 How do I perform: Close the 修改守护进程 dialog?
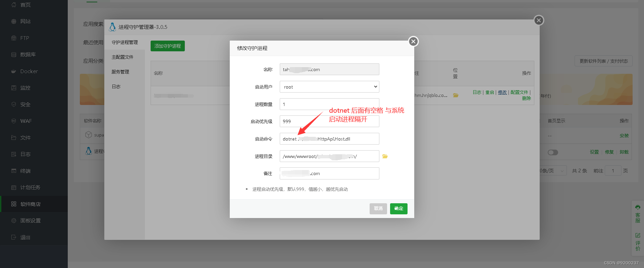click(x=413, y=41)
